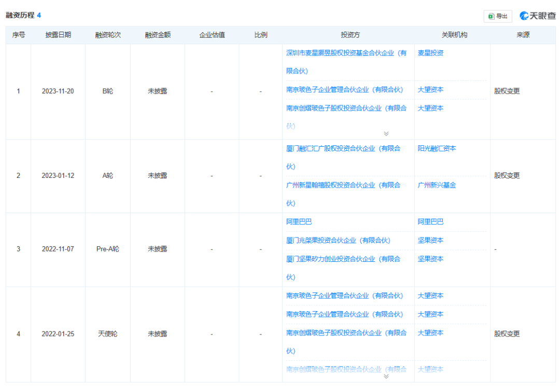Click the 关联机构 column header
The image size is (560, 392).
click(x=454, y=35)
